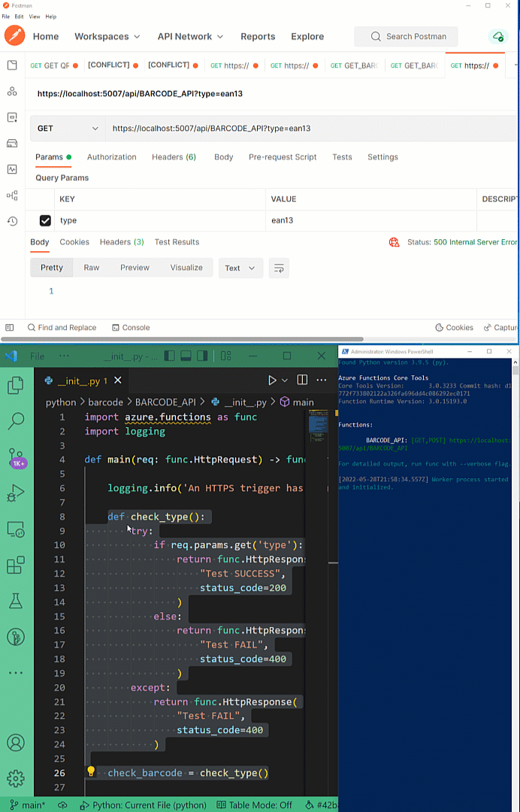520x812 pixels.
Task: Close the __init__.py editor tab
Action: pos(118,380)
